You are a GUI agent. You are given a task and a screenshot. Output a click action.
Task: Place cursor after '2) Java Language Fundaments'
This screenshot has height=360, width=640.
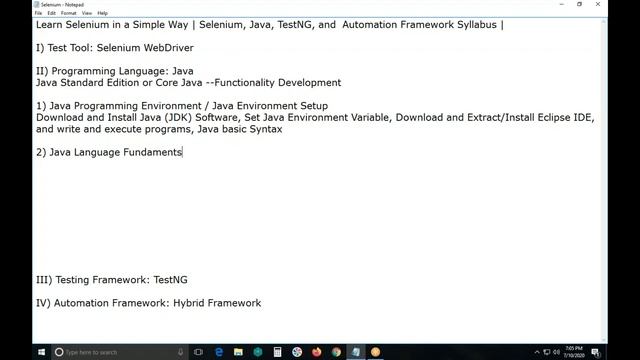(x=182, y=152)
